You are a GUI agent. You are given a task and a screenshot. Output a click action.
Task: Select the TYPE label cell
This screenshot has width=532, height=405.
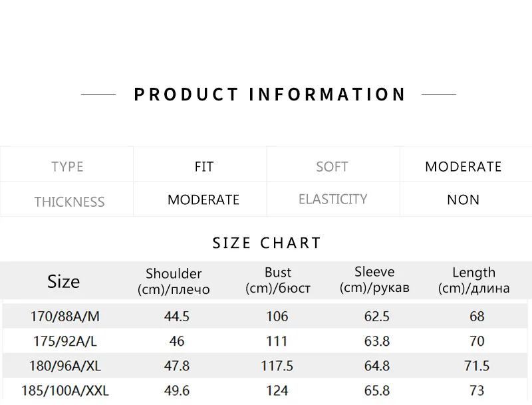click(x=67, y=164)
